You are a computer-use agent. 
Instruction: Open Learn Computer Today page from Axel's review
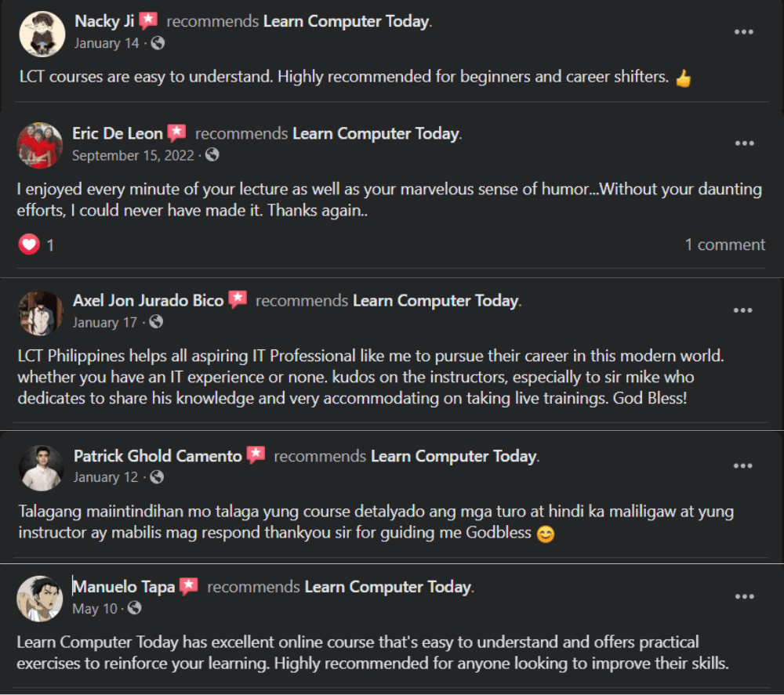(x=435, y=301)
